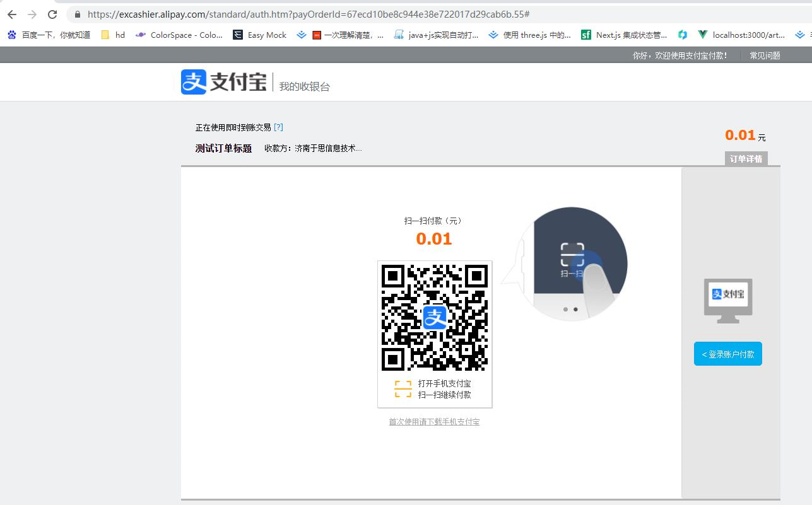
Task: Click 首次使用请下载手机支付宝 link
Action: click(434, 422)
